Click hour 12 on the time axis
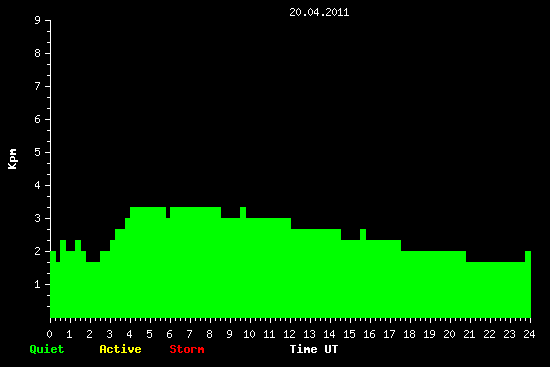550x367 pixels. click(x=289, y=334)
